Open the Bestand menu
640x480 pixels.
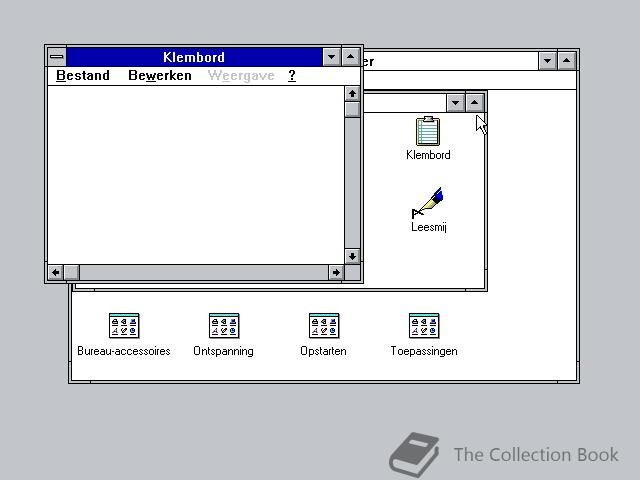pyautogui.click(x=83, y=76)
